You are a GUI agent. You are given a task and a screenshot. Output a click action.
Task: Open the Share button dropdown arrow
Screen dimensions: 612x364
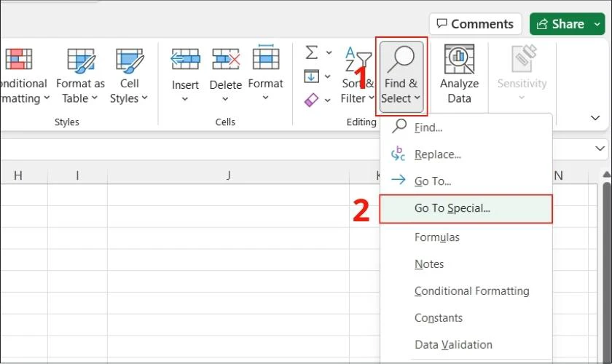[597, 24]
